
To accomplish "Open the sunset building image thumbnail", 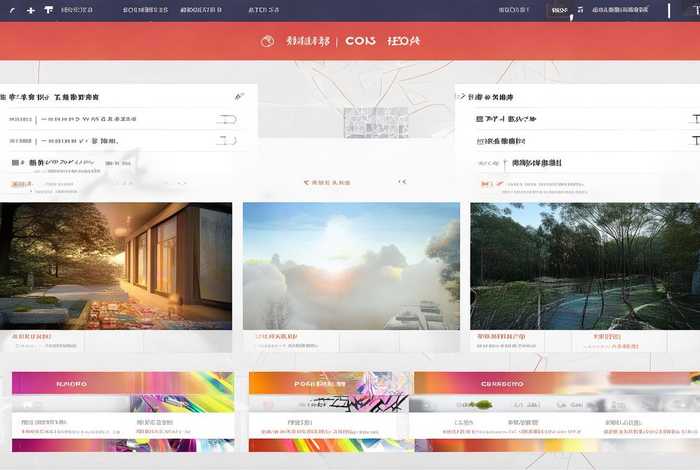I will click(x=116, y=266).
